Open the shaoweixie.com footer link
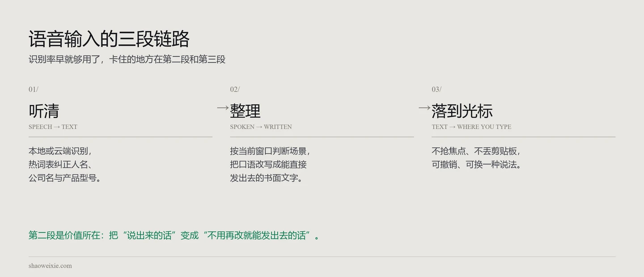The height and width of the screenshot is (277, 644). tap(50, 266)
